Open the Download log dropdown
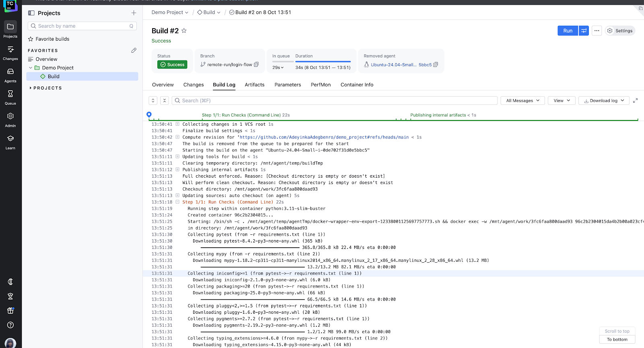The image size is (644, 348). [x=604, y=101]
